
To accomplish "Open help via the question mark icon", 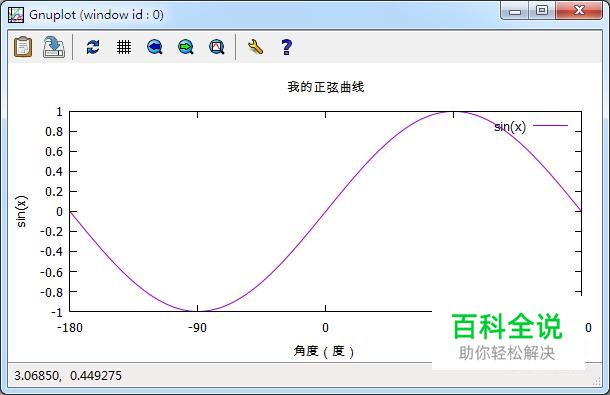I will 286,47.
